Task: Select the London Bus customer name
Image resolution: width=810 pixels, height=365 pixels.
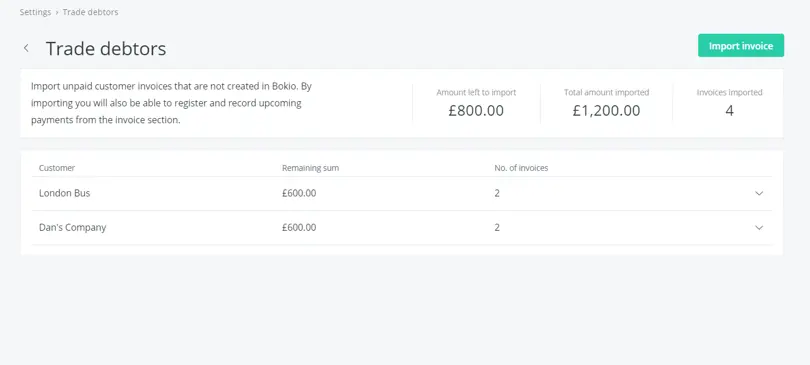Action: click(65, 193)
